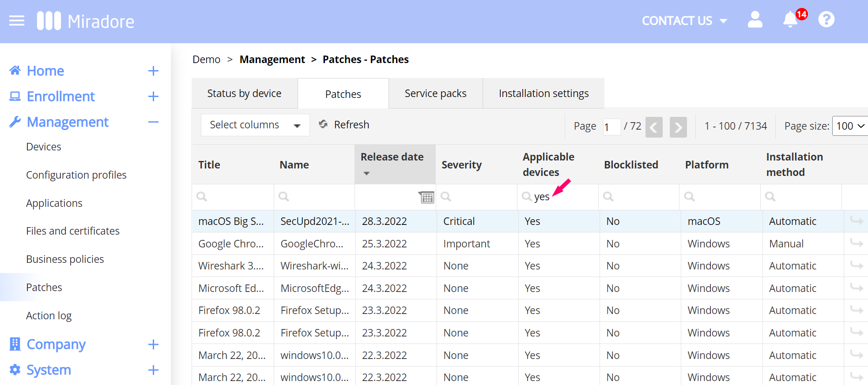
Task: Click the Company building icon
Action: (x=15, y=344)
